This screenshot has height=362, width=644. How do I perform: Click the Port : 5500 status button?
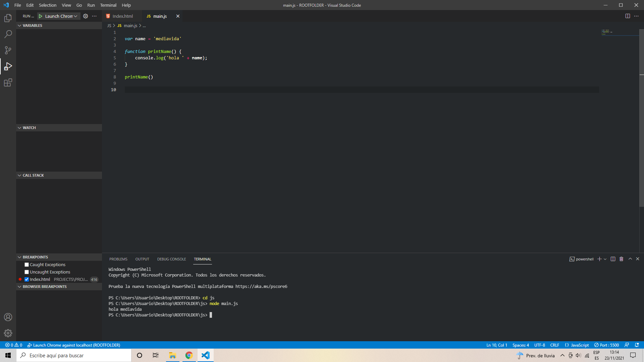606,345
